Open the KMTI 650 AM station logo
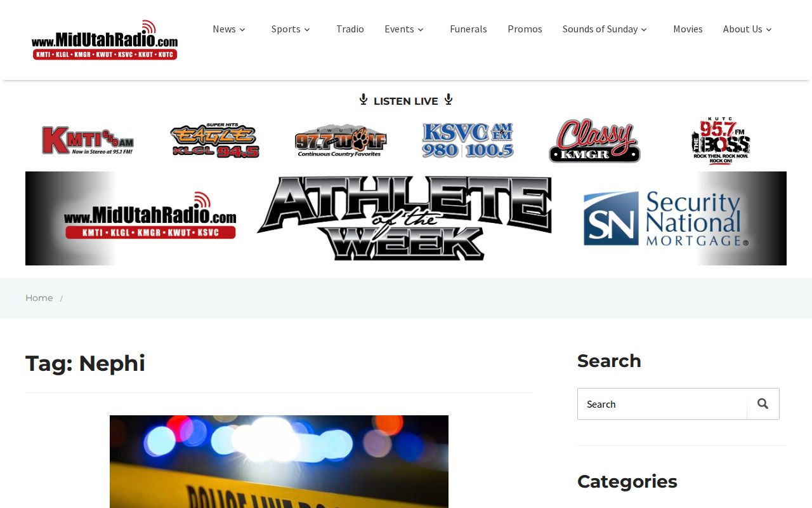 click(88, 140)
